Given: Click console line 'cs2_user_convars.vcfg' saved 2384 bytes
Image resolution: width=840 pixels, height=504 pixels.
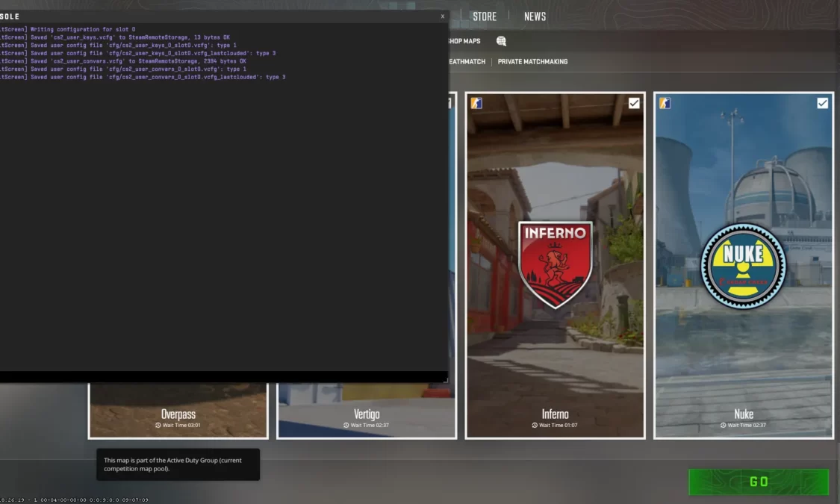Looking at the screenshot, I should coord(123,61).
